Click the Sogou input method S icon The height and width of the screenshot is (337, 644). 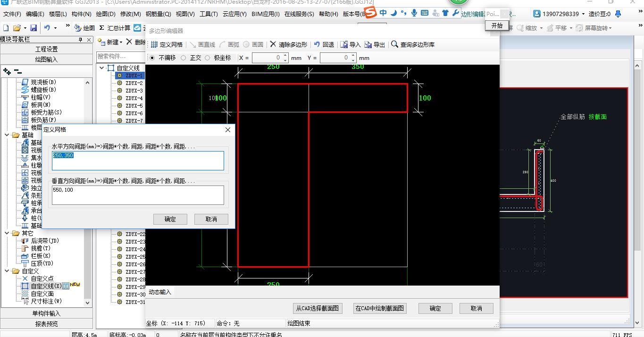point(371,13)
